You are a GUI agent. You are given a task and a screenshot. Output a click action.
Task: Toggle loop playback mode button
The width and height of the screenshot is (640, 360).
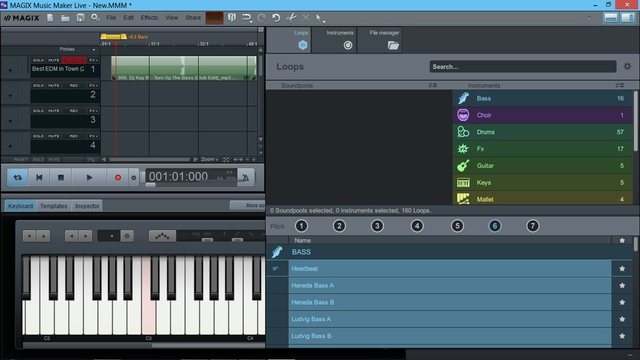pos(18,178)
